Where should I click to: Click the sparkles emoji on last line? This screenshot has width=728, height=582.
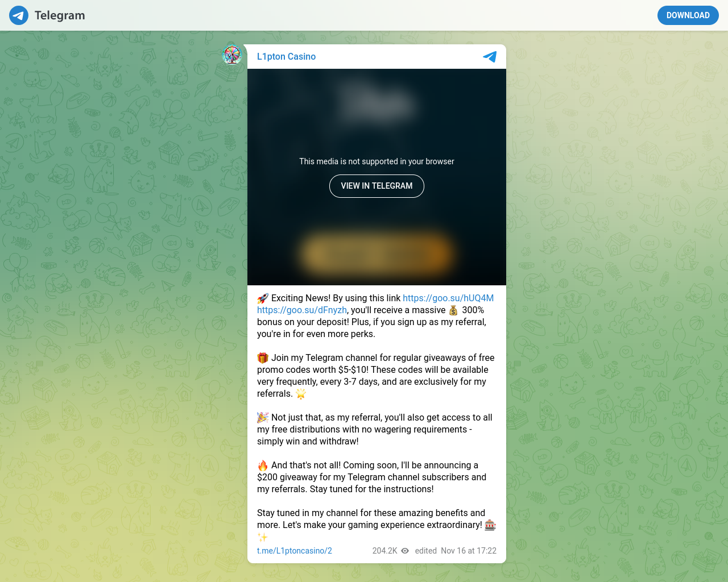(x=263, y=537)
